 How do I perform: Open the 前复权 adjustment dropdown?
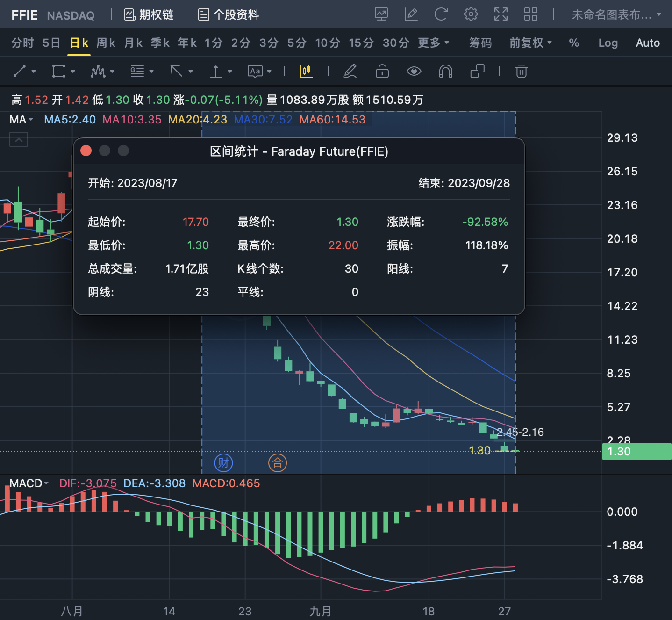coord(531,43)
